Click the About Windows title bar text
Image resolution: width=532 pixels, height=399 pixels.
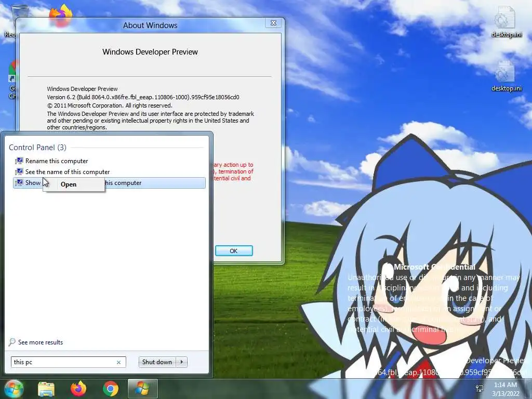click(150, 25)
